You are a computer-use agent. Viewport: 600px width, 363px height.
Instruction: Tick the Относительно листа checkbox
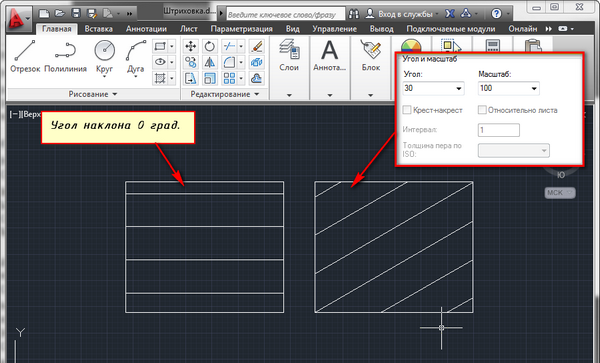click(482, 110)
